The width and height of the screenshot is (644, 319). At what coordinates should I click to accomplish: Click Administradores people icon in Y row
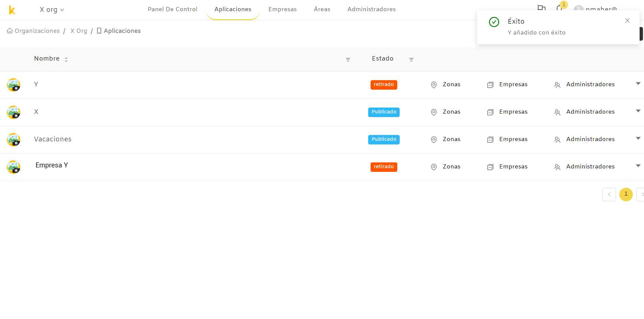pyautogui.click(x=557, y=85)
